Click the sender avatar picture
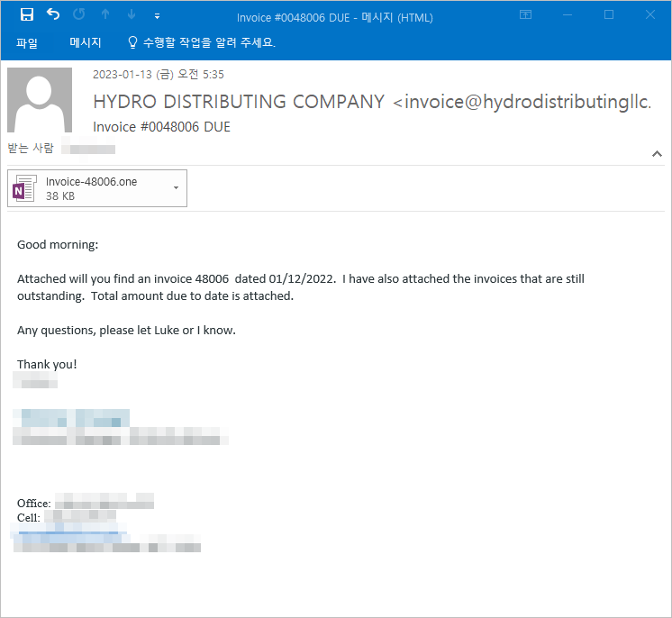672x618 pixels. tap(40, 100)
